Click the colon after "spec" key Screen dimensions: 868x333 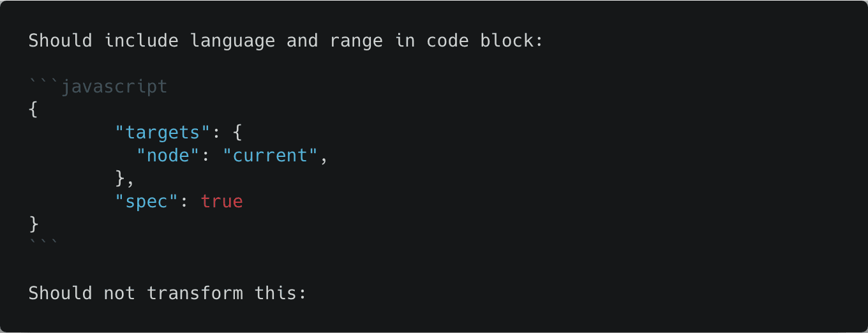click(x=184, y=202)
